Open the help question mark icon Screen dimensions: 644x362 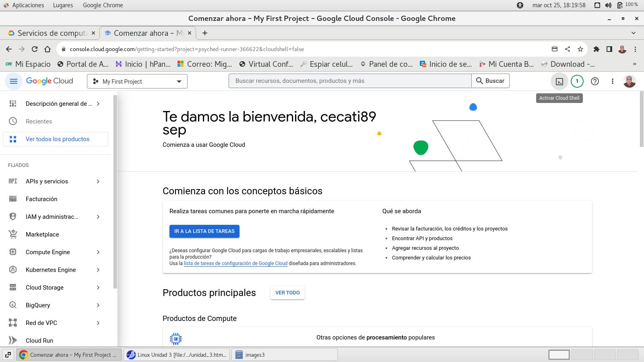(x=594, y=81)
